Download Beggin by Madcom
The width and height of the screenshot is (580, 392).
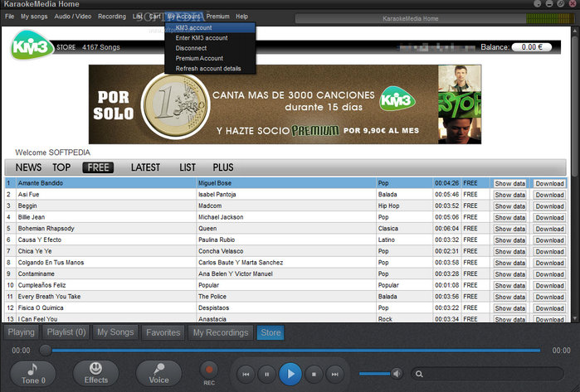[549, 206]
